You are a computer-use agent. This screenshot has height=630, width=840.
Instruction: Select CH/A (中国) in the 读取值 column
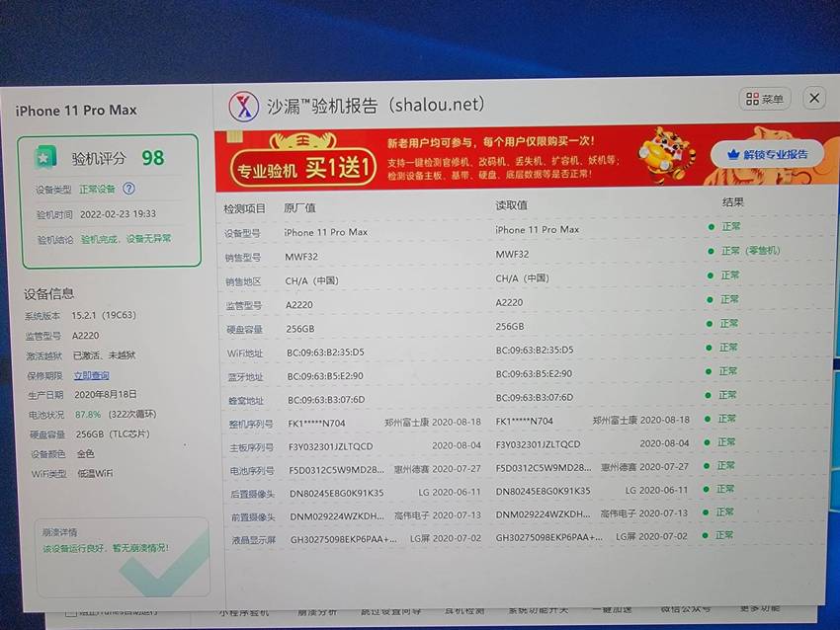(x=523, y=278)
